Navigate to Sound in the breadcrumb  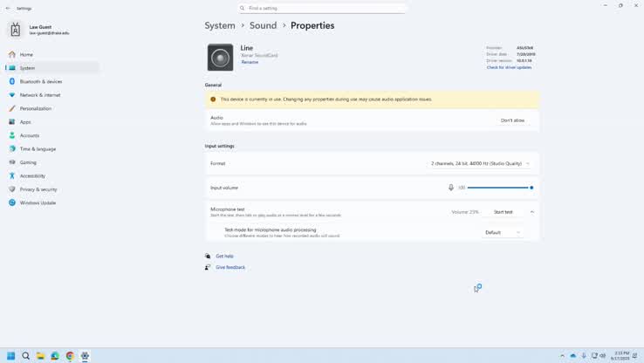point(263,25)
